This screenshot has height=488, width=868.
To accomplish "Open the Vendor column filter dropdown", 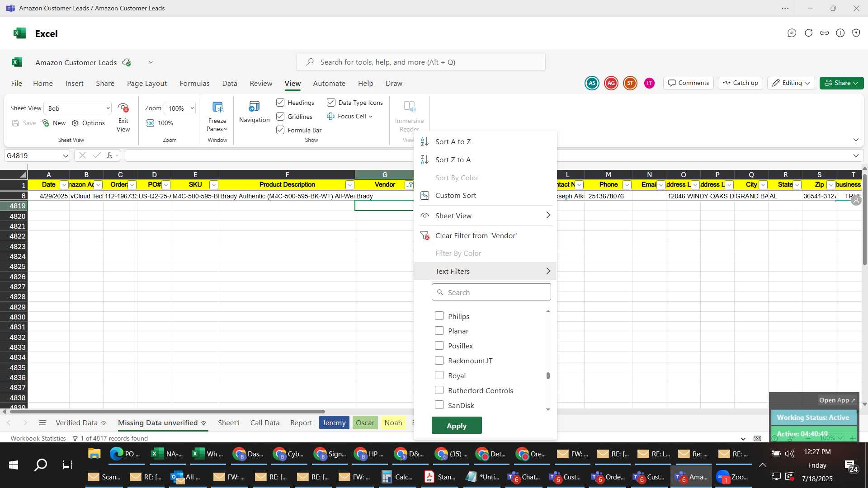I will [x=409, y=185].
